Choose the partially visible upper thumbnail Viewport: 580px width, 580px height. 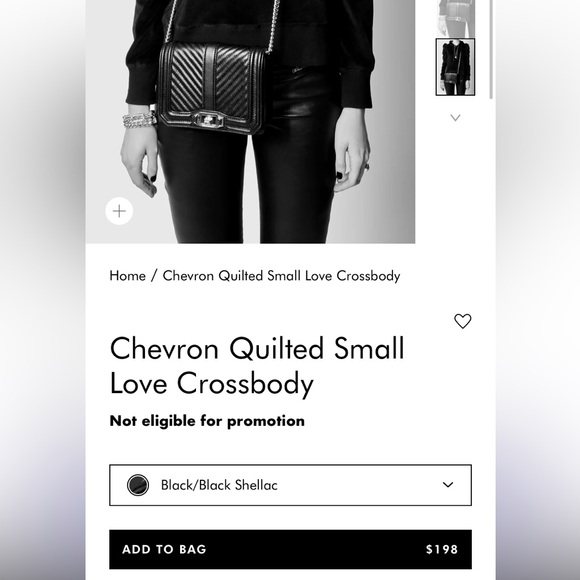[x=455, y=18]
